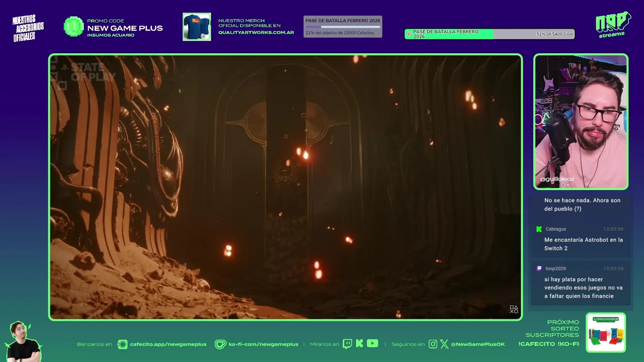This screenshot has width=644, height=362.
Task: Click the 'No se hace nada' chat message
Action: click(582, 204)
